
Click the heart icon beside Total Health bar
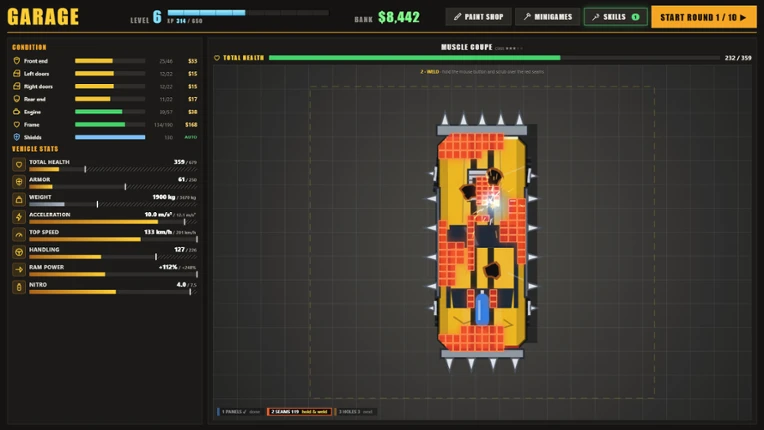click(217, 58)
